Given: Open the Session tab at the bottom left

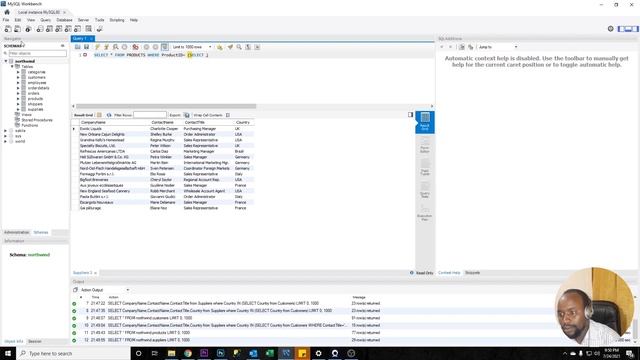Looking at the screenshot, I should coord(35,341).
